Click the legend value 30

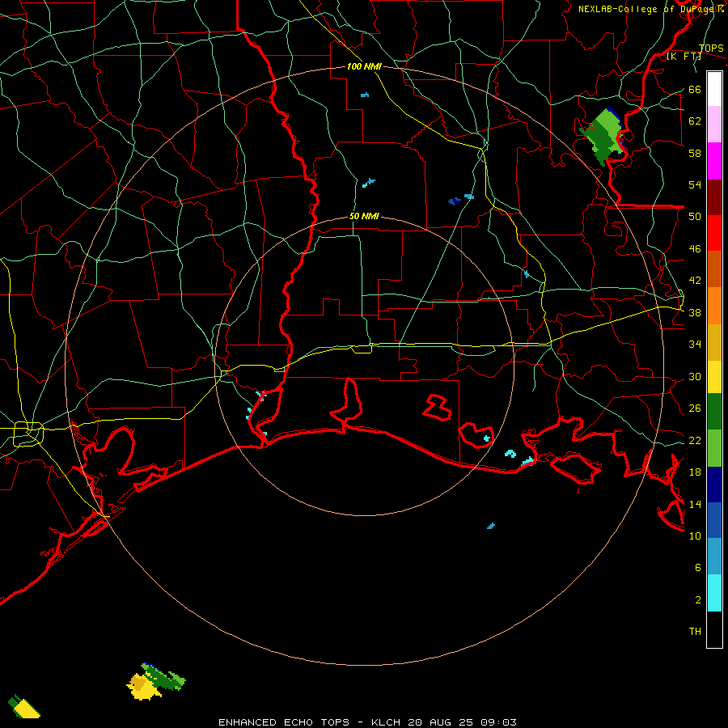coord(695,376)
